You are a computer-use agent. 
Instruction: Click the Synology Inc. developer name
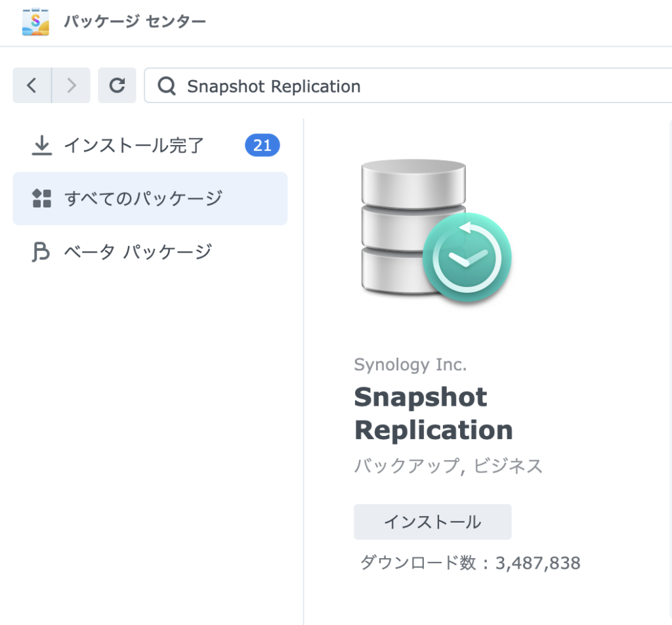coord(410,365)
